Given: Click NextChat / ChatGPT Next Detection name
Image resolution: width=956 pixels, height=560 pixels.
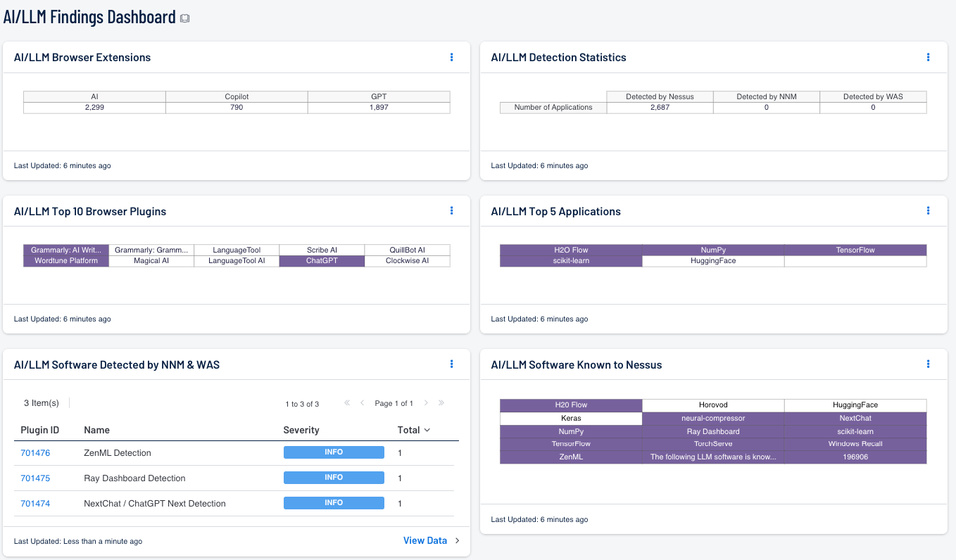Looking at the screenshot, I should pos(155,504).
